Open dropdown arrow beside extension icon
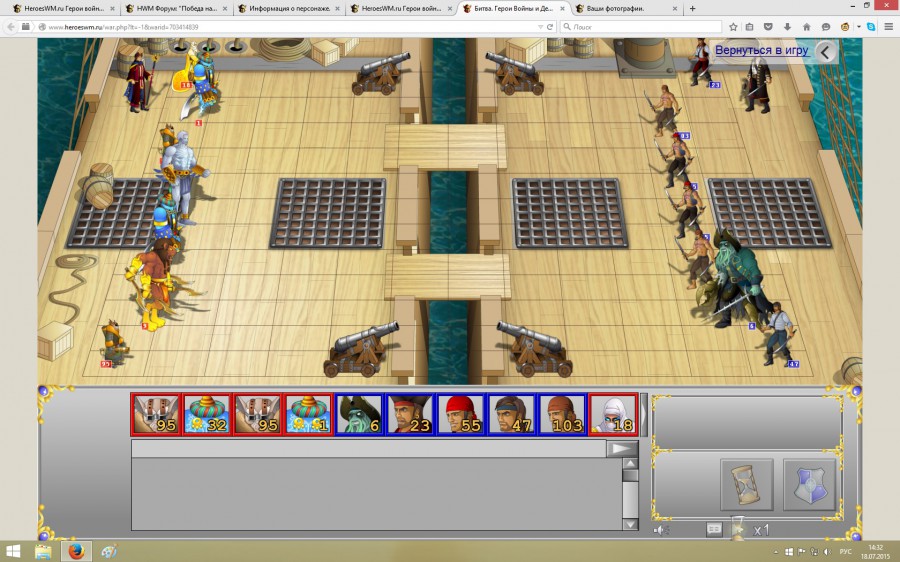 [x=859, y=27]
